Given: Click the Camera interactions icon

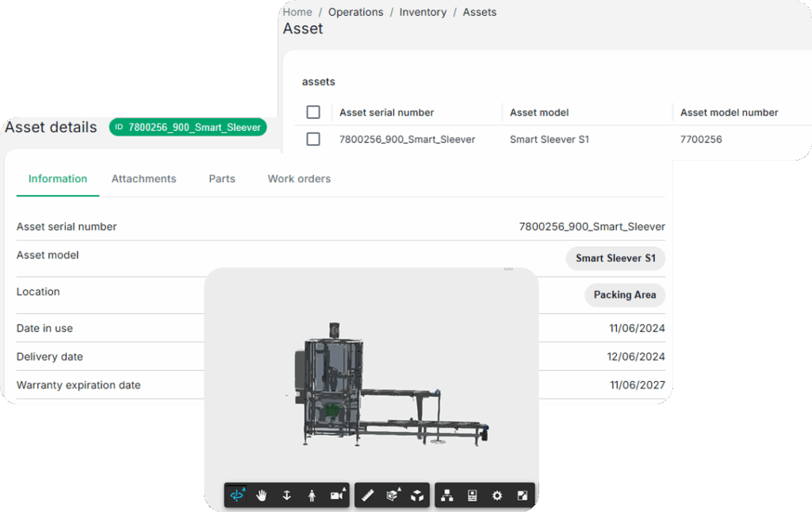Looking at the screenshot, I should [337, 495].
